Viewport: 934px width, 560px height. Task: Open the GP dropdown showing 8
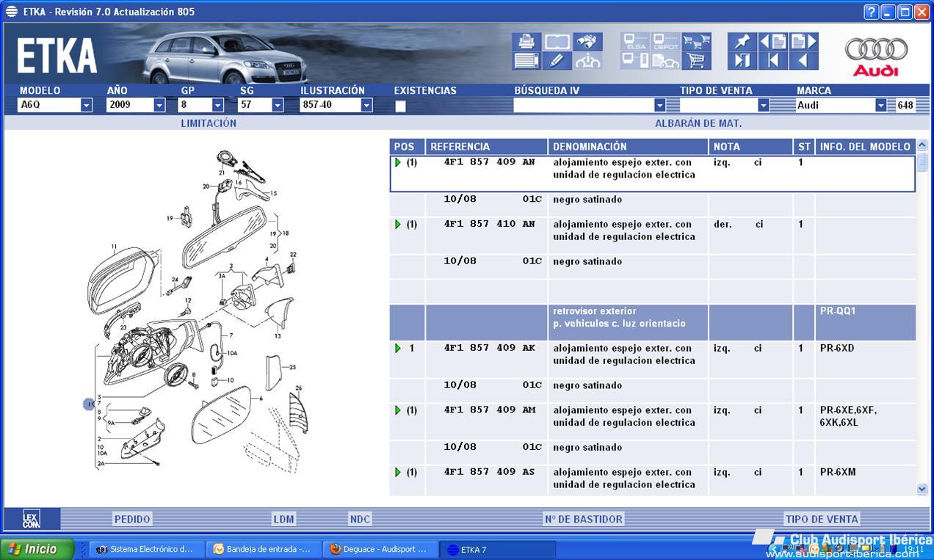tap(217, 106)
